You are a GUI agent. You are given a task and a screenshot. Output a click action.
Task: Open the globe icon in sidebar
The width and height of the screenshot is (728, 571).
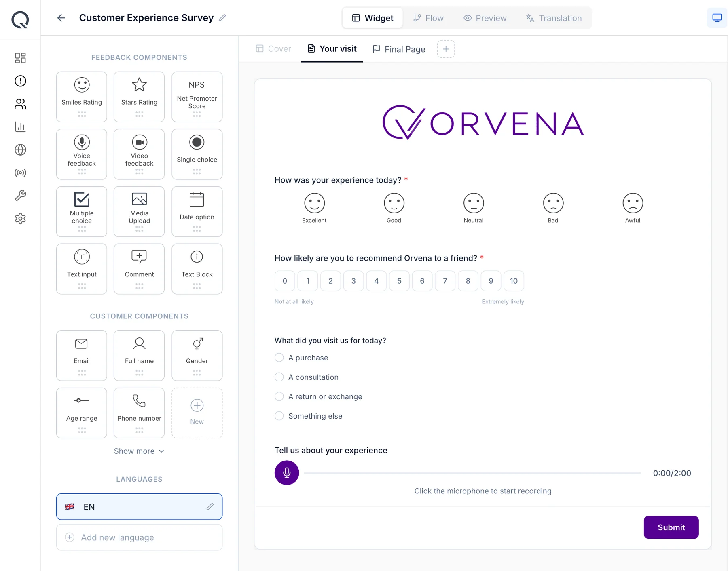pyautogui.click(x=20, y=150)
